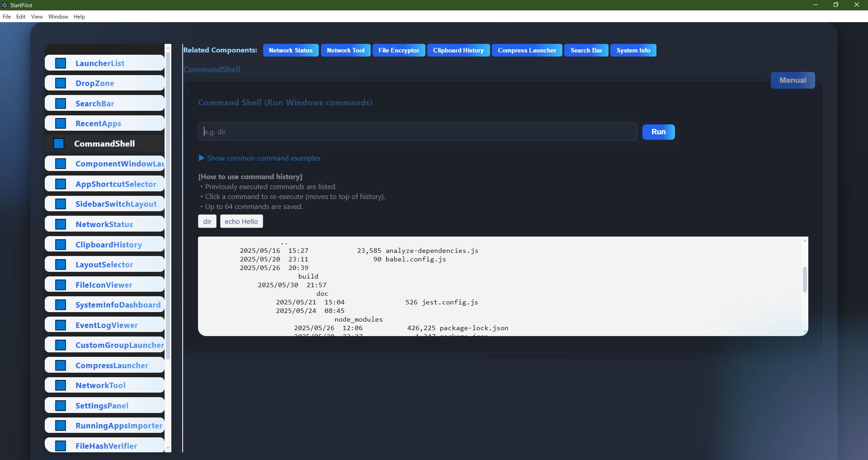Click the ClipboardHistory icon

click(61, 244)
